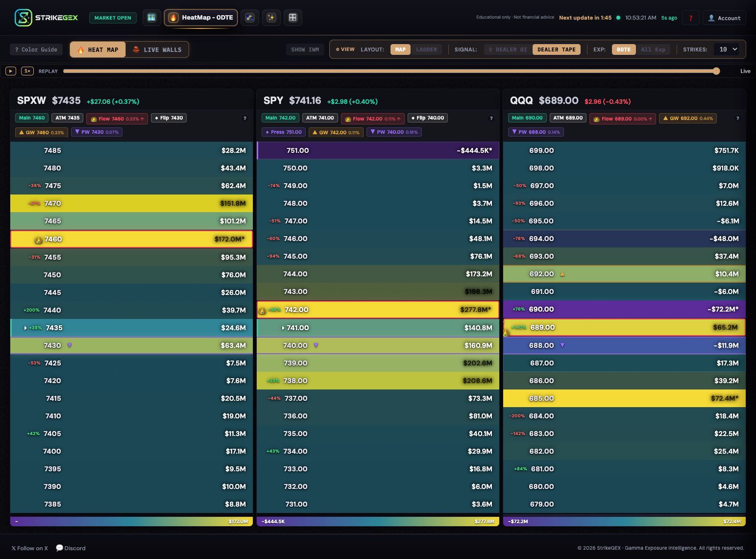Open the Strikes count dropdown
The image size is (756, 559).
(726, 49)
